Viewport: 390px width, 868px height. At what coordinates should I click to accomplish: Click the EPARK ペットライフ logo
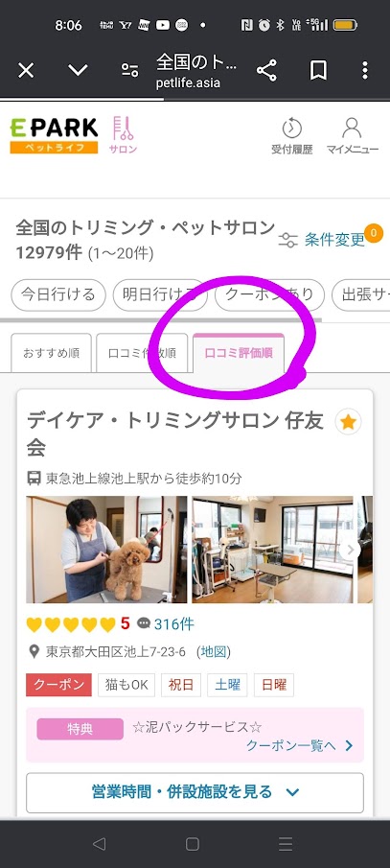point(55,135)
